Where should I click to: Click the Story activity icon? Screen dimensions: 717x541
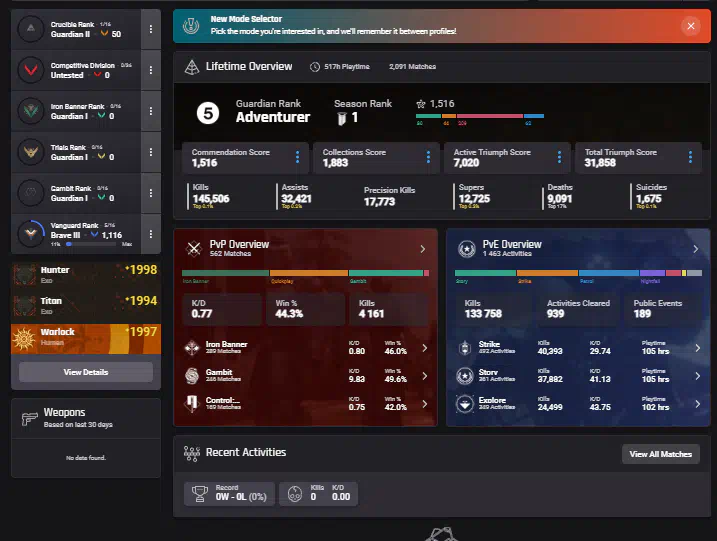click(465, 376)
